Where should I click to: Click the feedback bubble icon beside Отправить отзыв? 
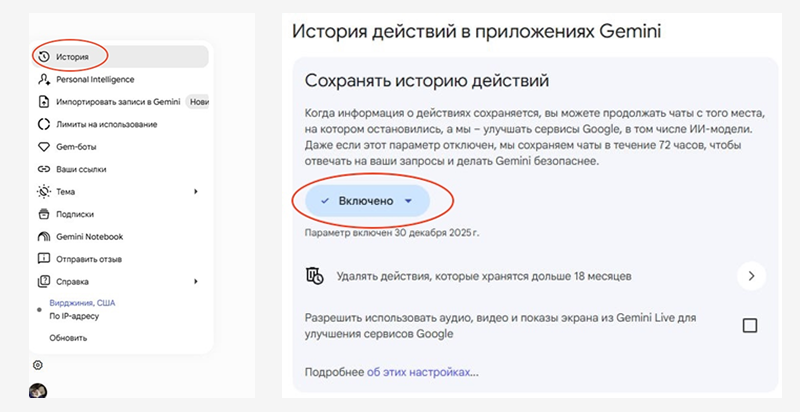44,259
